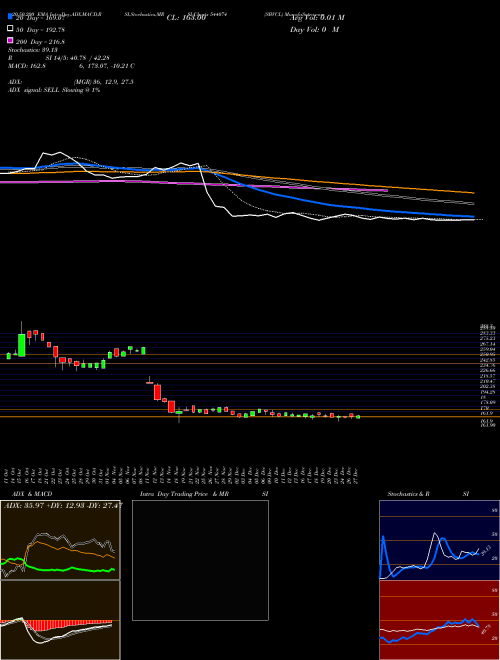
Task: Click the empty Intra Day Trading Price panel
Action: click(x=200, y=560)
